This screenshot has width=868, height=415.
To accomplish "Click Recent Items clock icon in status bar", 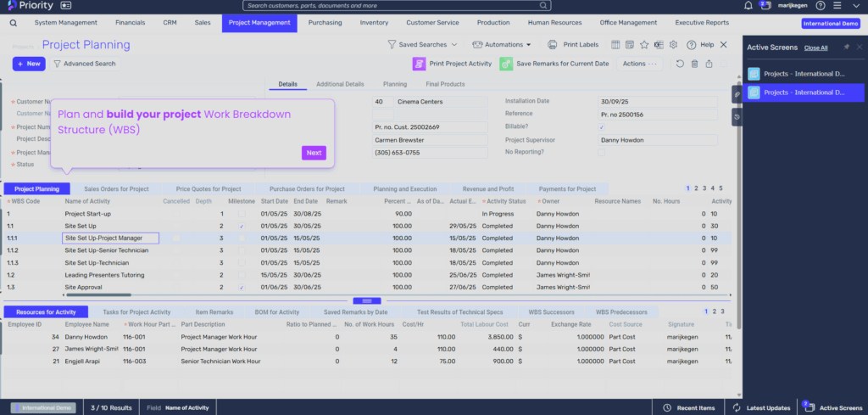I will click(667, 408).
